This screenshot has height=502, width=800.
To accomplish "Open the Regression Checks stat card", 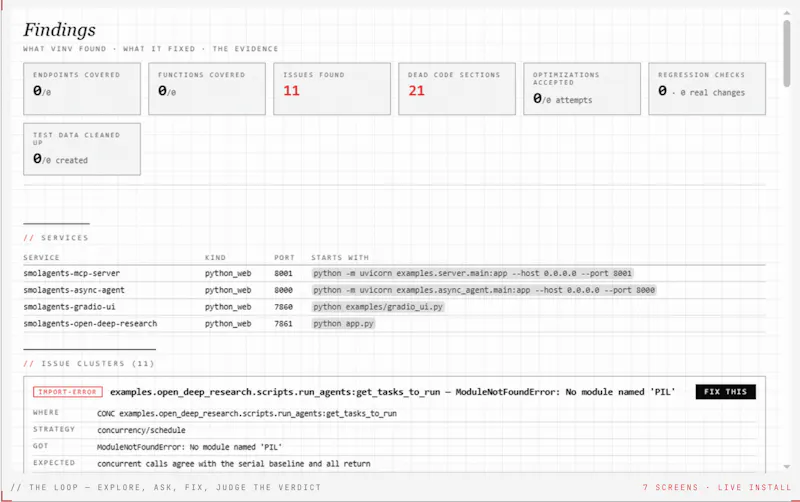I will tap(707, 89).
